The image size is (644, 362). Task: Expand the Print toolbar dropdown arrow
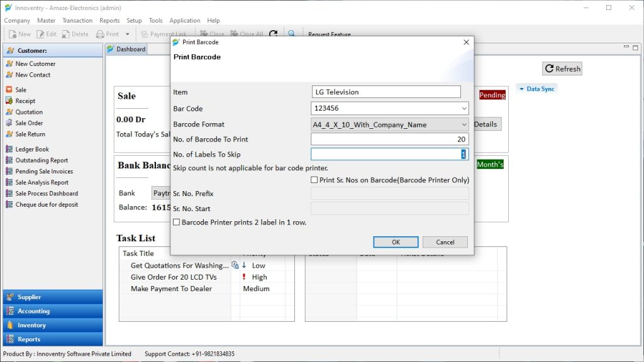pyautogui.click(x=127, y=34)
